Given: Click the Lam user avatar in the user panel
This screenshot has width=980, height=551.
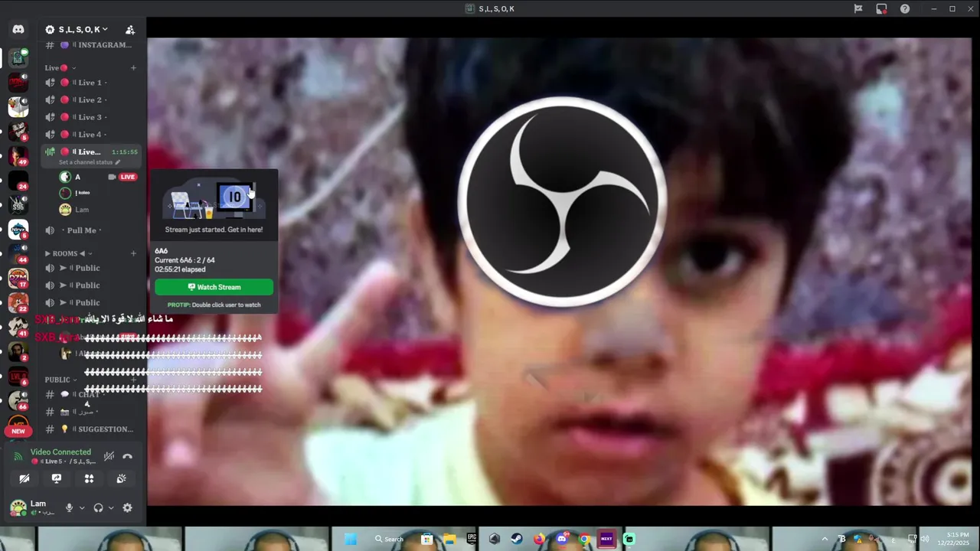Looking at the screenshot, I should click(x=18, y=507).
